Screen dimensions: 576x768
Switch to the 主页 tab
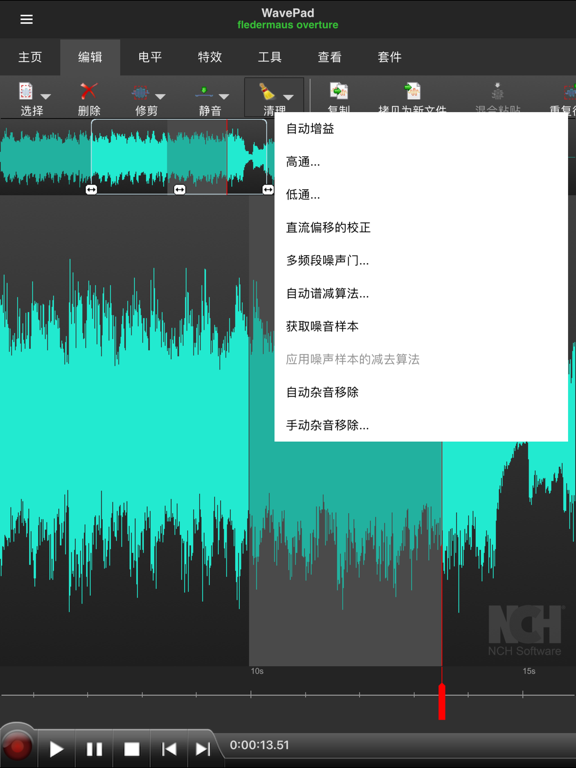[x=30, y=57]
